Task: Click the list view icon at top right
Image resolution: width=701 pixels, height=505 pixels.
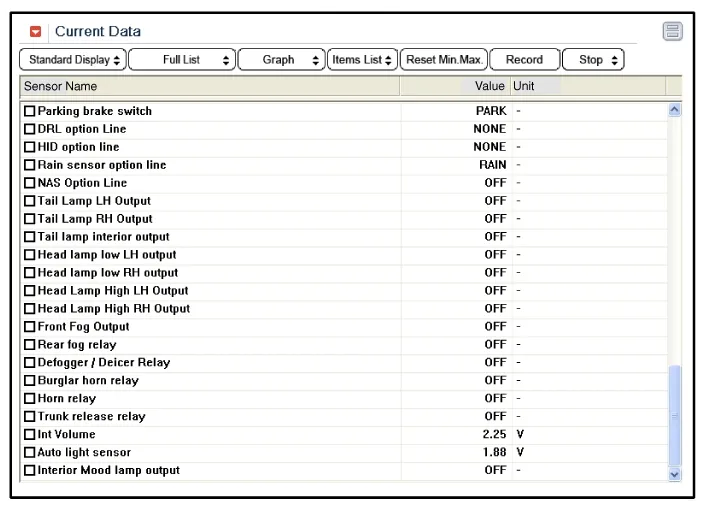Action: tap(673, 32)
